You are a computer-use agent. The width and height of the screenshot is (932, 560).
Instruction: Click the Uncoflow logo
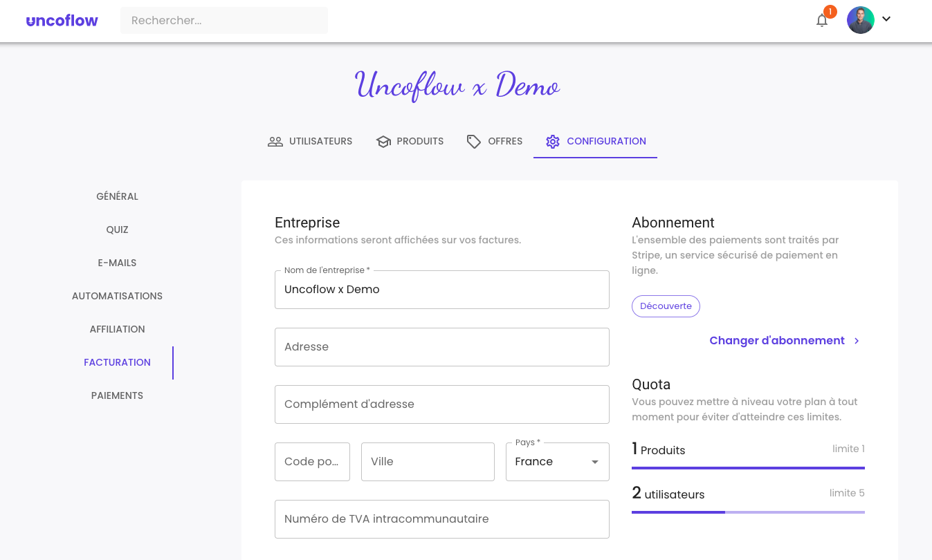coord(62,21)
